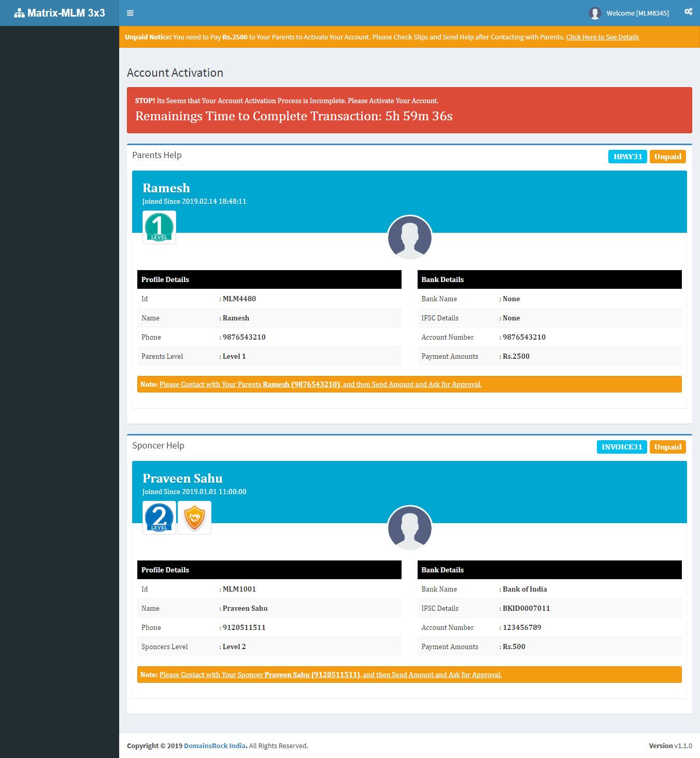
Task: Click the user avatar beside Welcome text
Action: point(595,13)
